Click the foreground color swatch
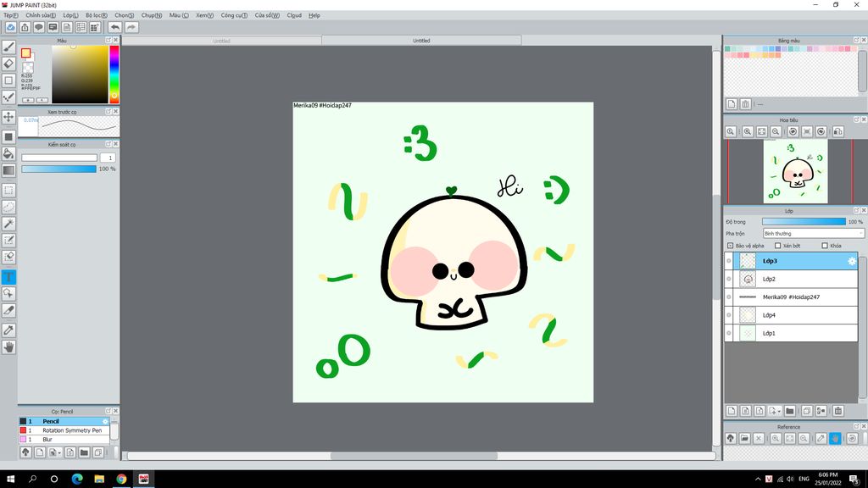868x488 pixels. tap(25, 53)
